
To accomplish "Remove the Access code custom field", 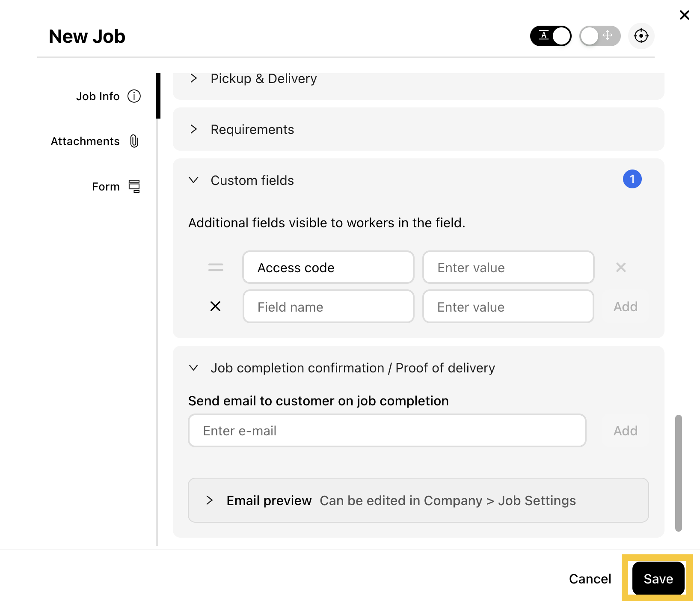I will (x=621, y=268).
